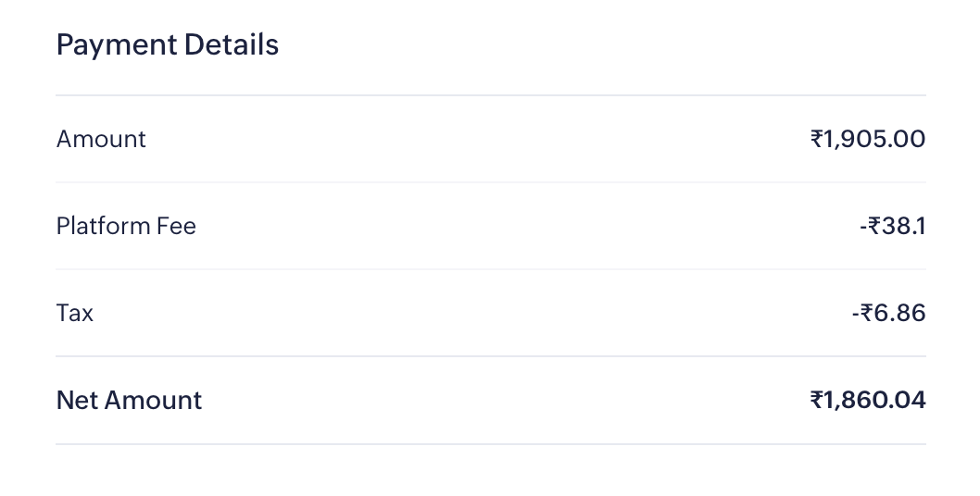Screen dimensions: 980x496
Task: Select the Net Amount label
Action: [129, 400]
